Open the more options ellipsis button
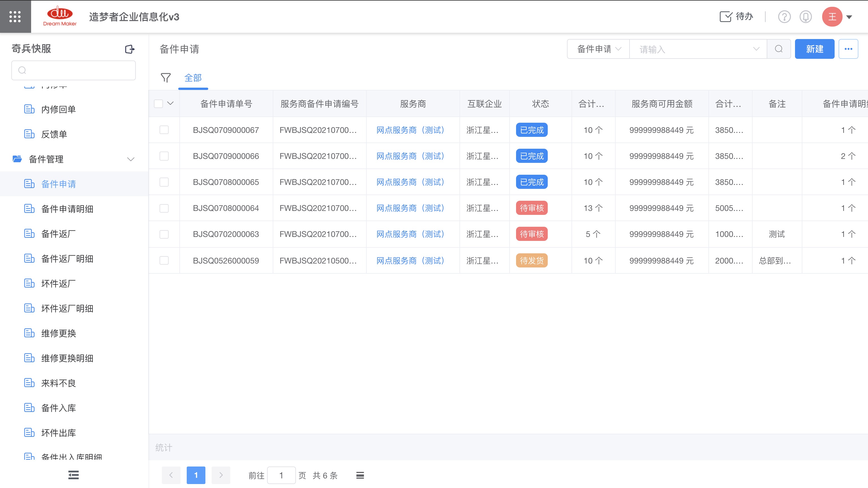 [848, 49]
